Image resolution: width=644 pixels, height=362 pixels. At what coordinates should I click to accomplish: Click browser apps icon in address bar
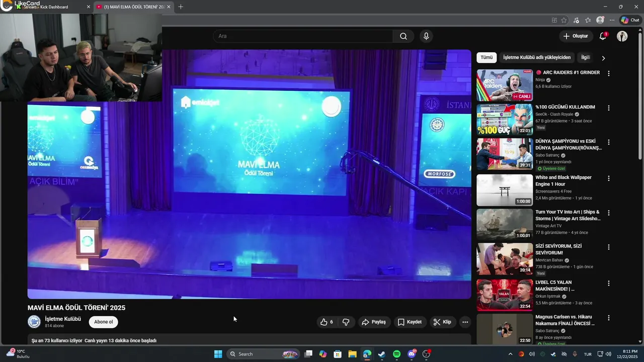tap(554, 20)
